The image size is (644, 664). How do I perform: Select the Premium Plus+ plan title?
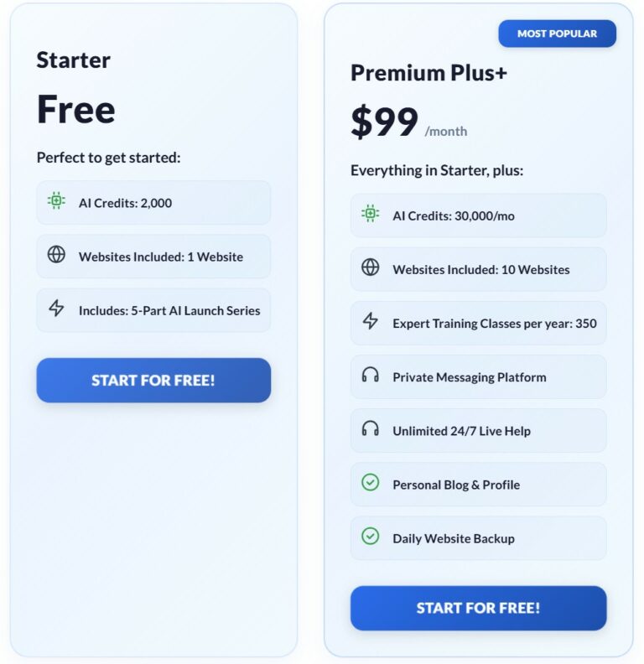point(428,73)
